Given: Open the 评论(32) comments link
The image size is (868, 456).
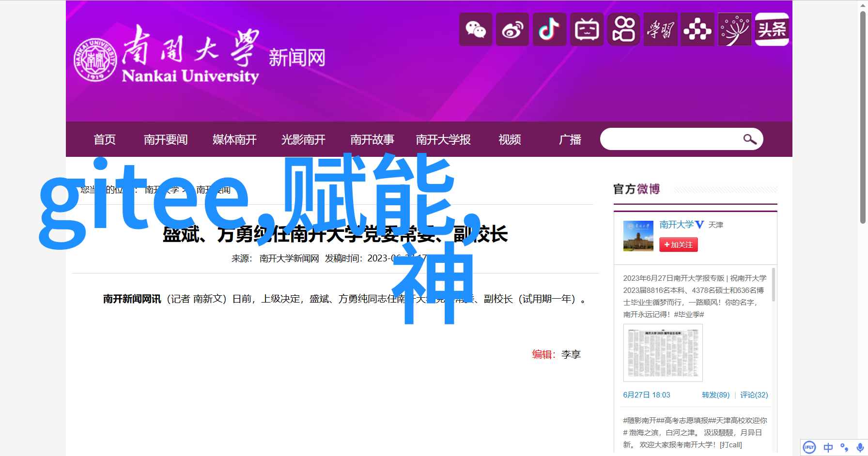Looking at the screenshot, I should (754, 395).
